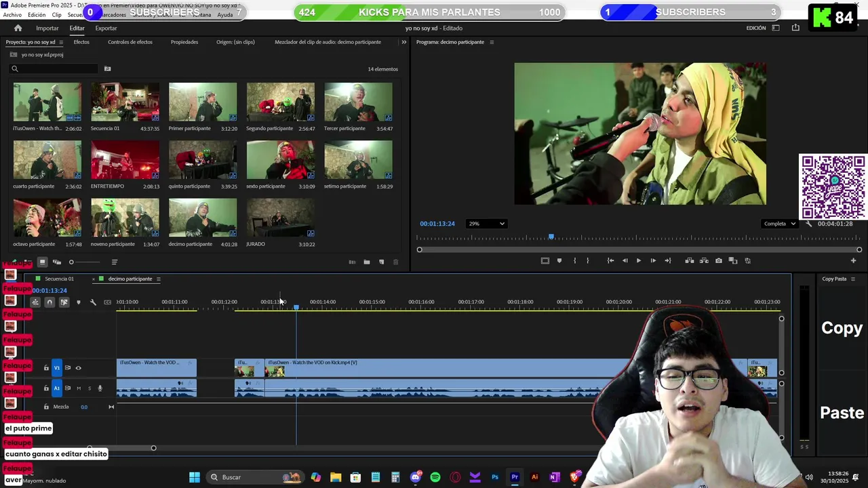Open the Ayuda menu

click(x=225, y=15)
